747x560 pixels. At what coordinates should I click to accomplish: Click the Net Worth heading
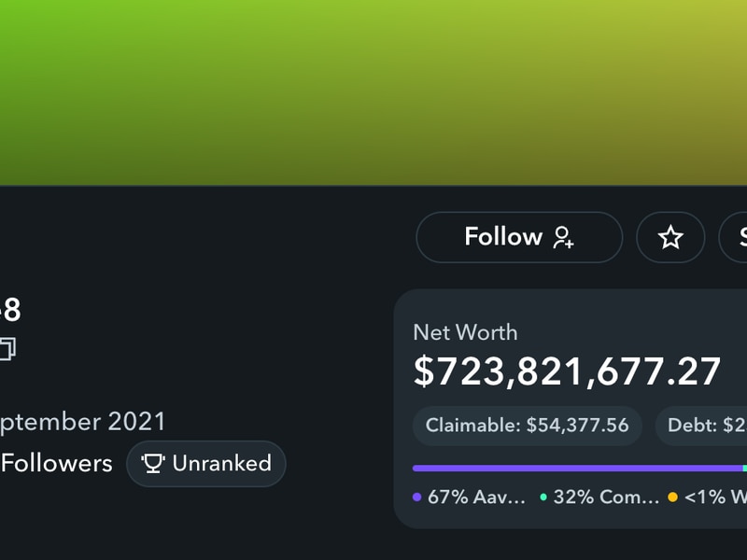tap(465, 332)
